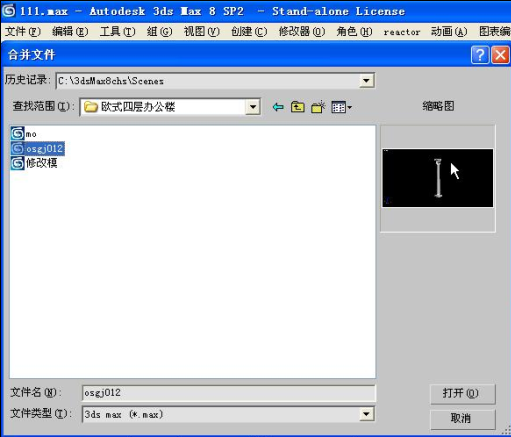Click the help question mark button
511x437 pixels.
[480, 55]
